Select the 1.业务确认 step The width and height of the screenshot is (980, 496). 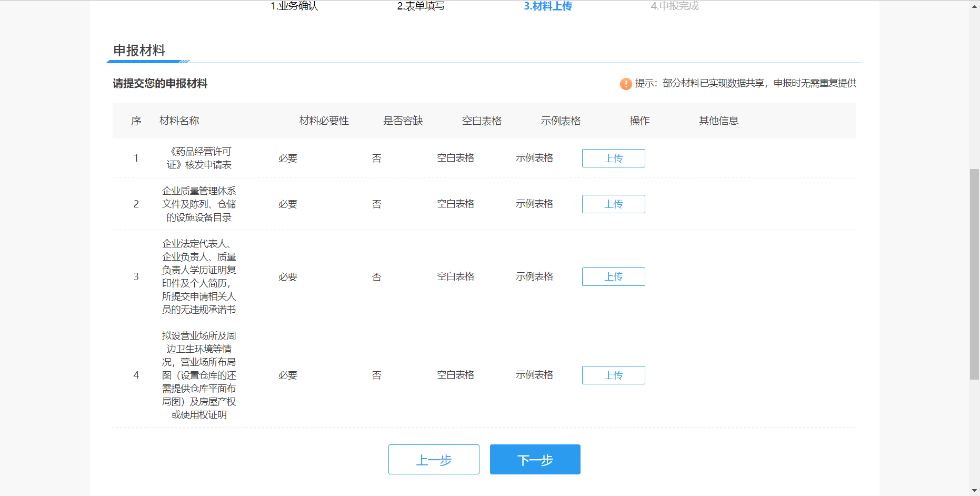[x=294, y=6]
